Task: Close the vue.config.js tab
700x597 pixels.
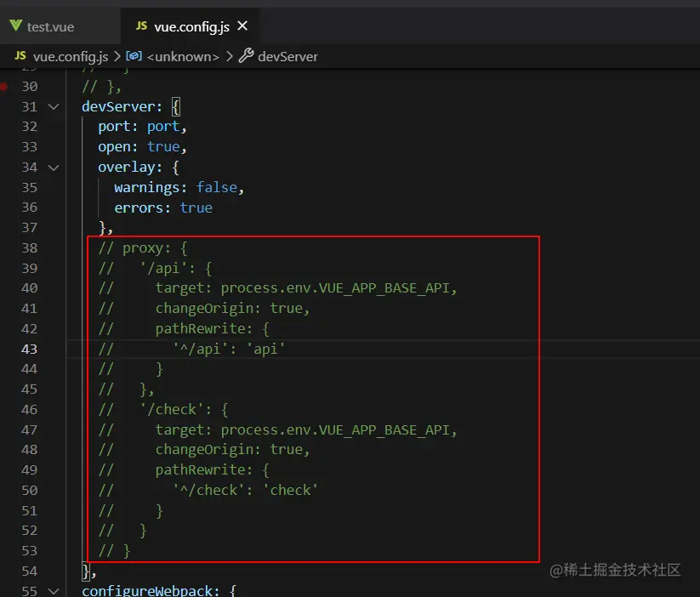Action: point(242,26)
